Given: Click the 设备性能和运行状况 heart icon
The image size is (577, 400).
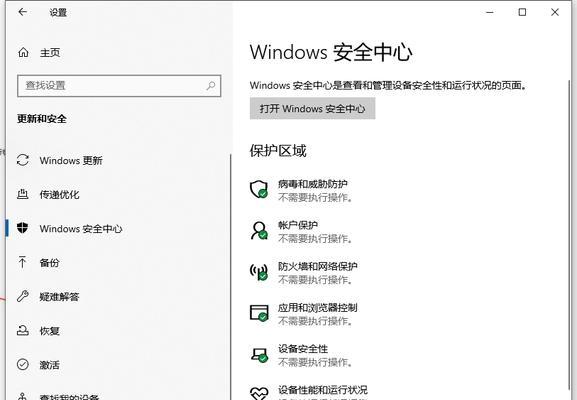Looking at the screenshot, I should pyautogui.click(x=259, y=393).
